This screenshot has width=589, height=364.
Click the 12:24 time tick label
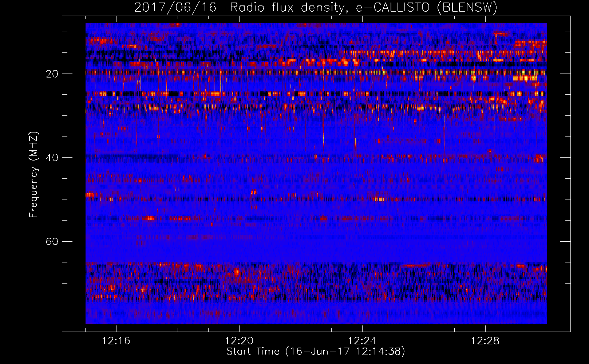click(362, 341)
